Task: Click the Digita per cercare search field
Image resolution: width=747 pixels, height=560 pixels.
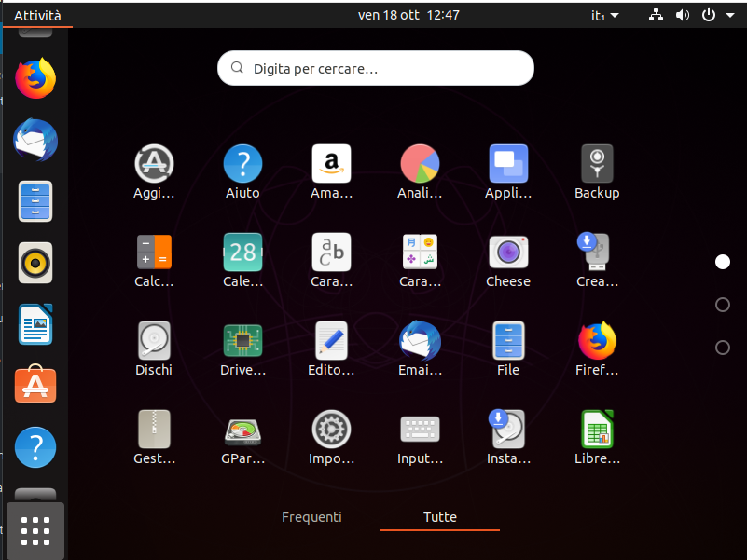Action: [x=376, y=68]
